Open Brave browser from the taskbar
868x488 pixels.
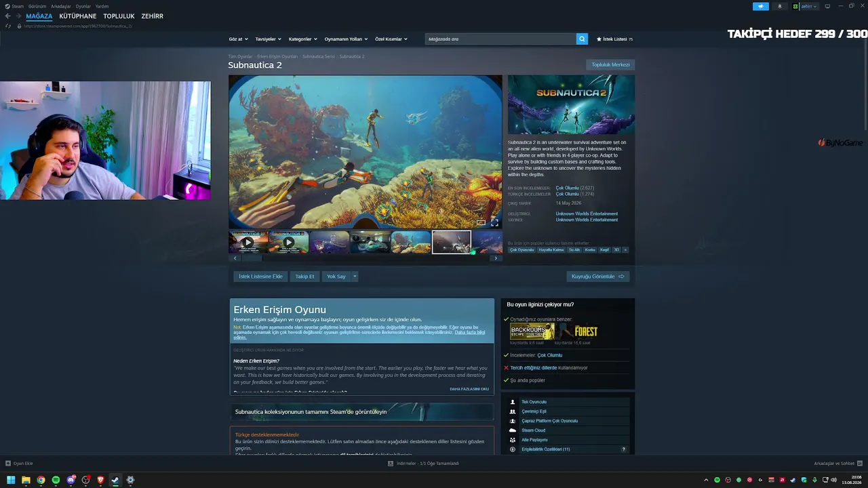tap(100, 480)
